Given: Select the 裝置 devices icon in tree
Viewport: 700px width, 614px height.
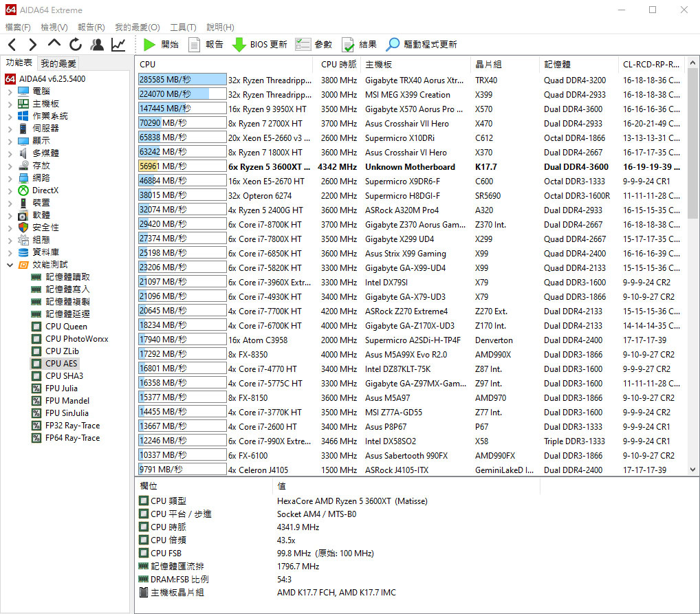Looking at the screenshot, I should pos(23,203).
